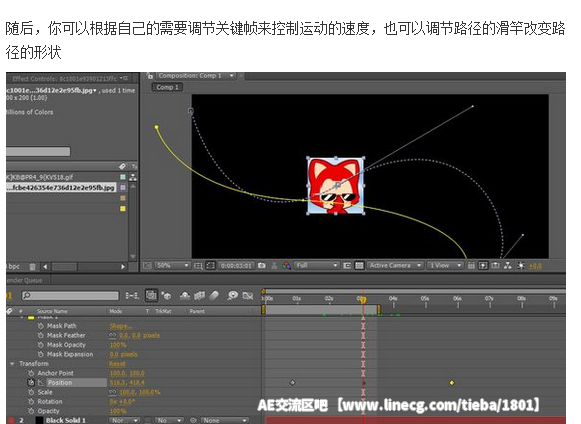Enable Motion Blur icon in timeline
Image resolution: width=581 pixels, height=424 pixels.
coord(214,295)
